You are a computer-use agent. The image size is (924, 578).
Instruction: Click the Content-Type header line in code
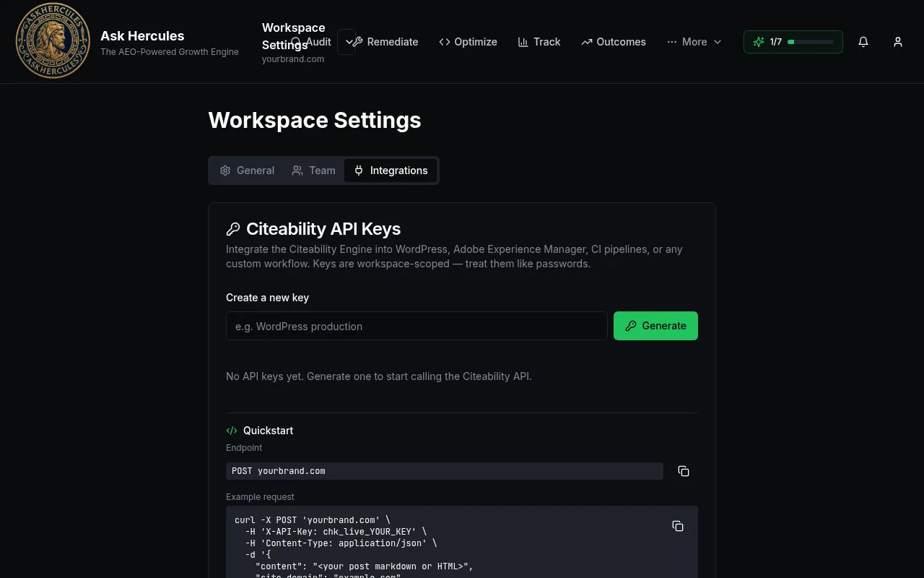[341, 543]
